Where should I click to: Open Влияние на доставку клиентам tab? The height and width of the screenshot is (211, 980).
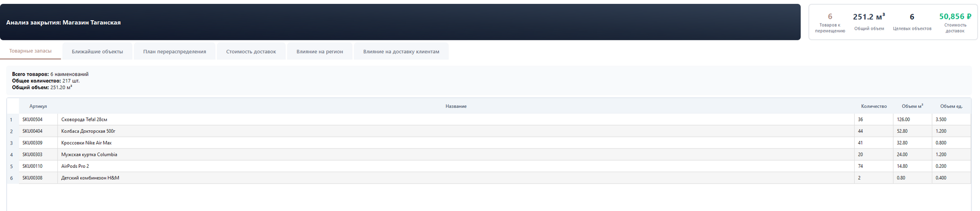pos(401,51)
